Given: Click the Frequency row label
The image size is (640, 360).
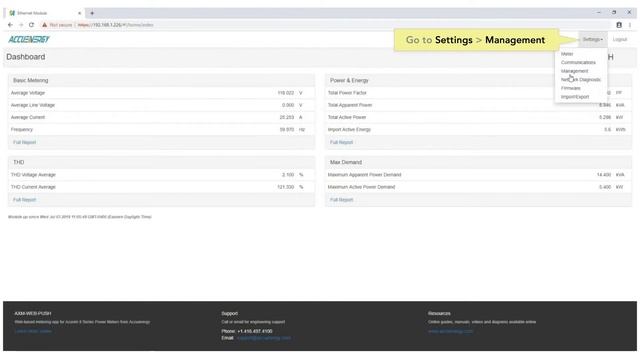Looking at the screenshot, I should click(x=22, y=130).
